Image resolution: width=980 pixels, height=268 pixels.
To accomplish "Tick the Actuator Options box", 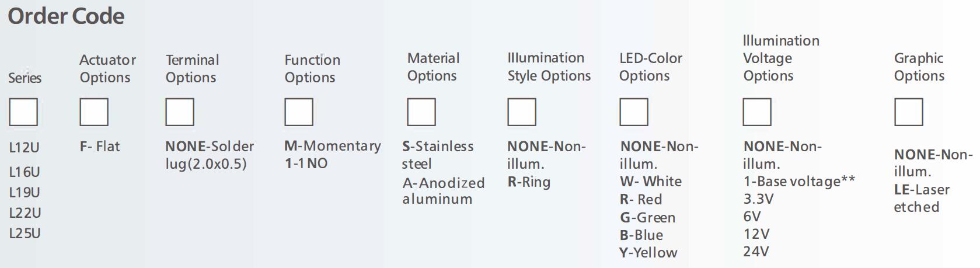I will [94, 112].
